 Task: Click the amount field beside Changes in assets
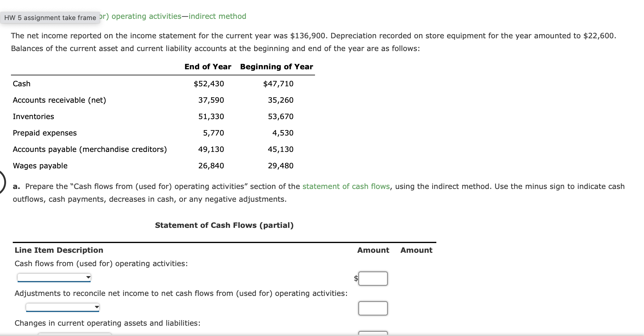(373, 334)
